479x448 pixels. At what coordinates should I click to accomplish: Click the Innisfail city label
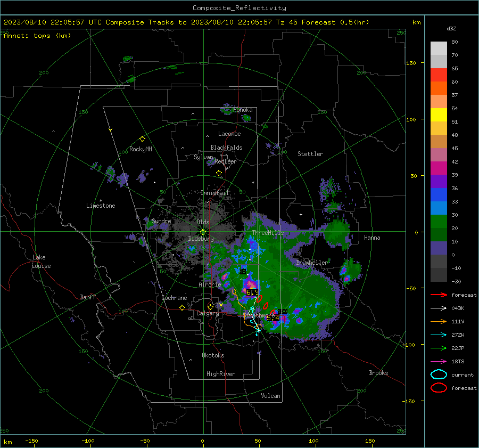pos(215,193)
